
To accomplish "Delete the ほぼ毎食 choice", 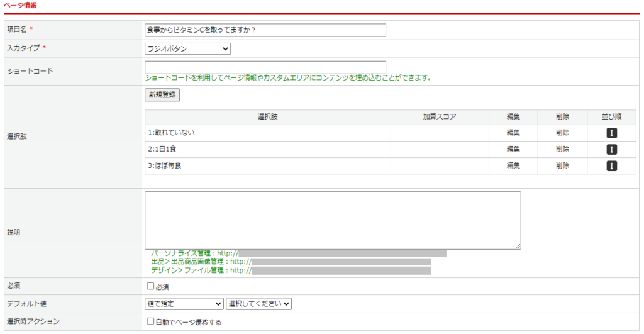I will pyautogui.click(x=562, y=165).
